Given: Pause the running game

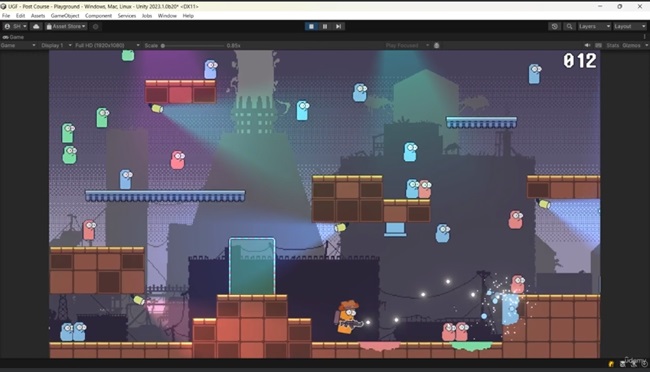Looking at the screenshot, I should 325,27.
